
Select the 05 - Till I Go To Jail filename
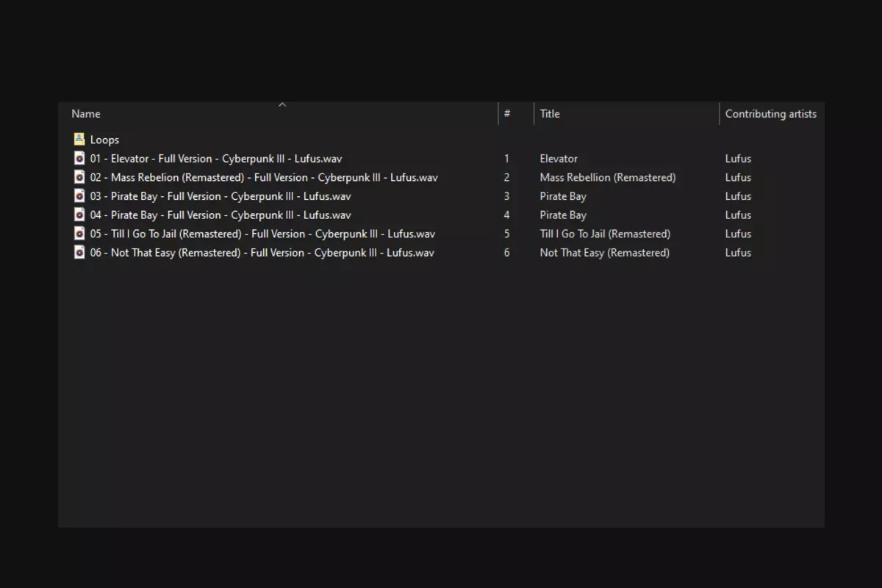click(x=262, y=234)
